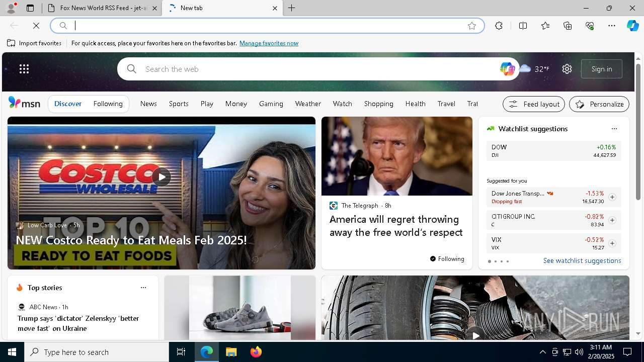Add CITIGROUP INC. to watchlist
Viewport: 644px width, 362px height.
pyautogui.click(x=612, y=220)
